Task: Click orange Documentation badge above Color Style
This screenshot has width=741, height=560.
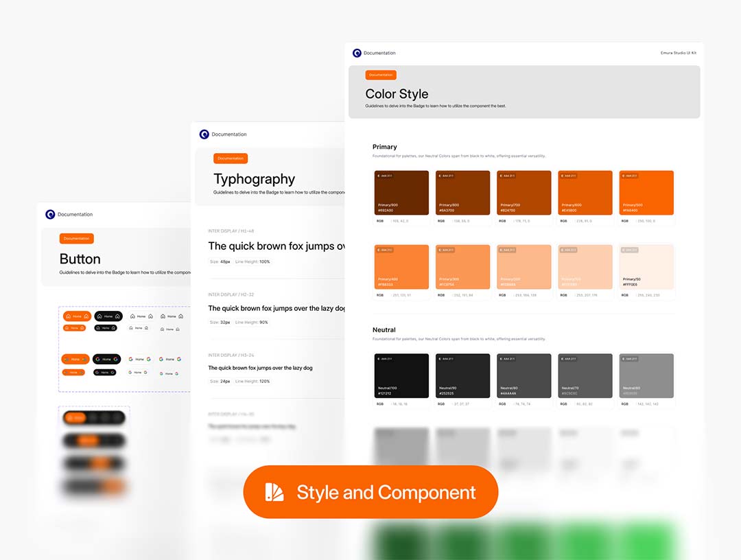Action: point(381,75)
